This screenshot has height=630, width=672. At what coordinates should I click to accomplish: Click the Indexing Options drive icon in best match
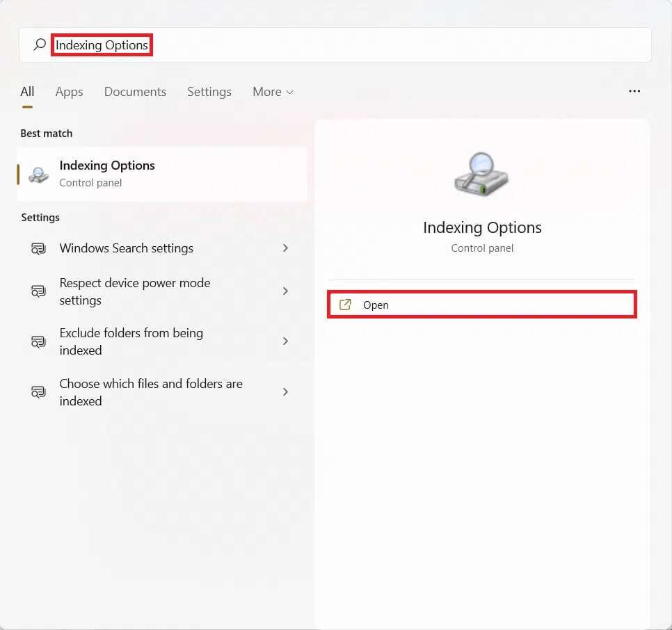(x=38, y=175)
